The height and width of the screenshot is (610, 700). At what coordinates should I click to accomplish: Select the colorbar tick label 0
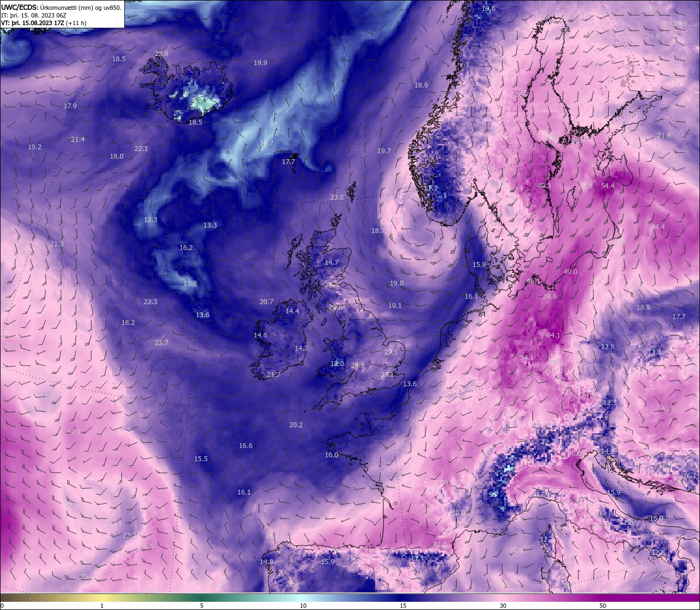[x=2, y=606]
